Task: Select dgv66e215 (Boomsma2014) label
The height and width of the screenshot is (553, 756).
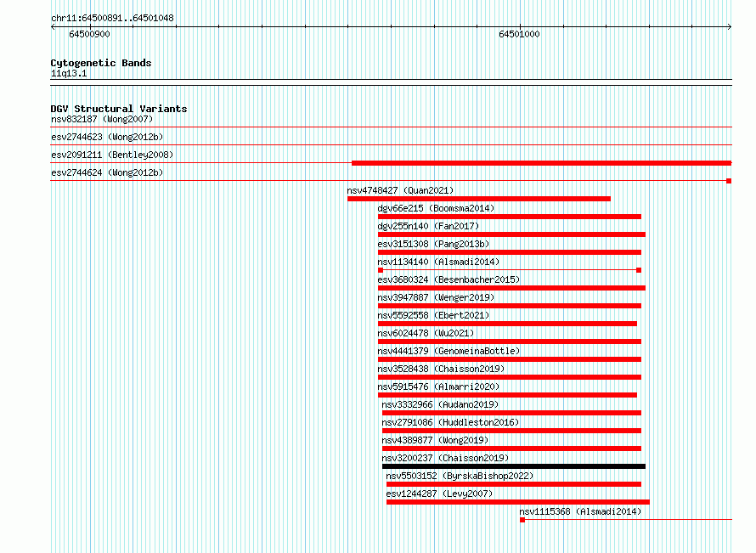Action: pos(436,208)
